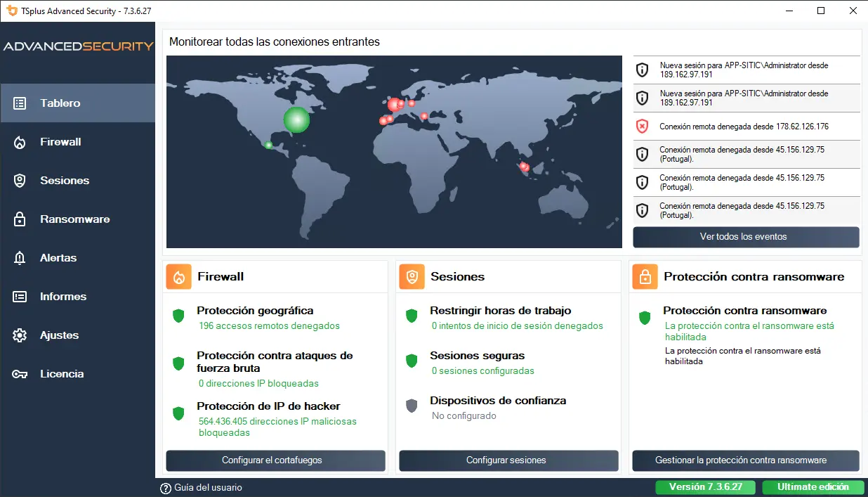Image resolution: width=868 pixels, height=497 pixels.
Task: Click 'No configurado' under Dispositivos de confianza
Action: tap(464, 416)
